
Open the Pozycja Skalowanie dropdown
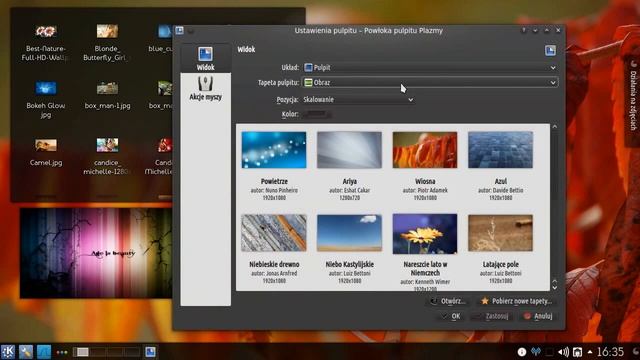point(358,100)
